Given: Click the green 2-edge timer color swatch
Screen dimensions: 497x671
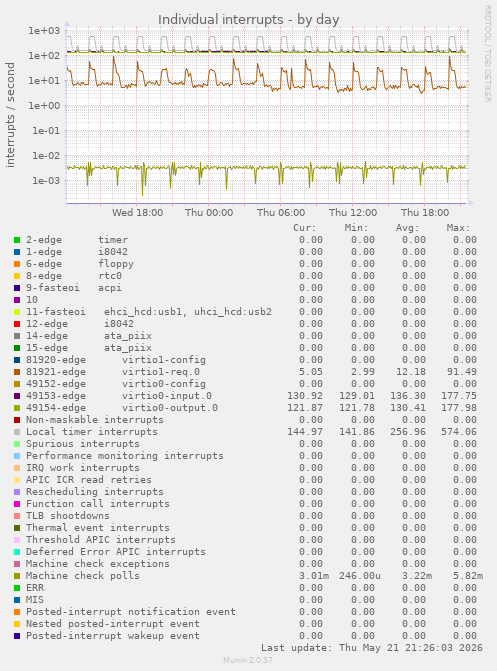Looking at the screenshot, I should pos(17,240).
